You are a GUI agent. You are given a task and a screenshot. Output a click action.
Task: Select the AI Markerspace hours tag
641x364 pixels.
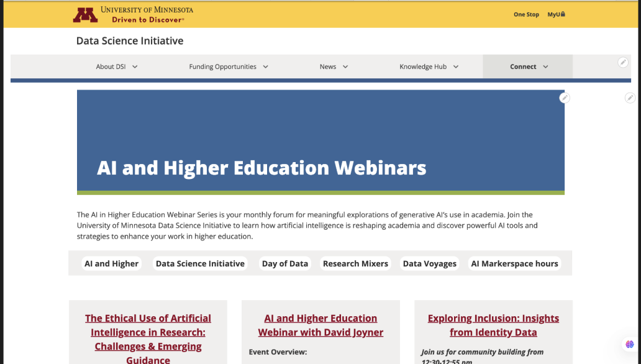point(514,263)
